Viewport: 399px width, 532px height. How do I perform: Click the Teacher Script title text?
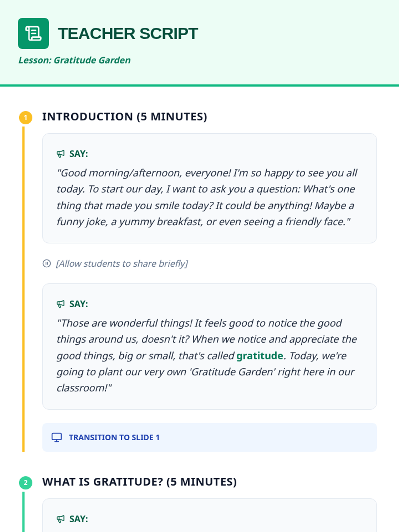(x=128, y=34)
